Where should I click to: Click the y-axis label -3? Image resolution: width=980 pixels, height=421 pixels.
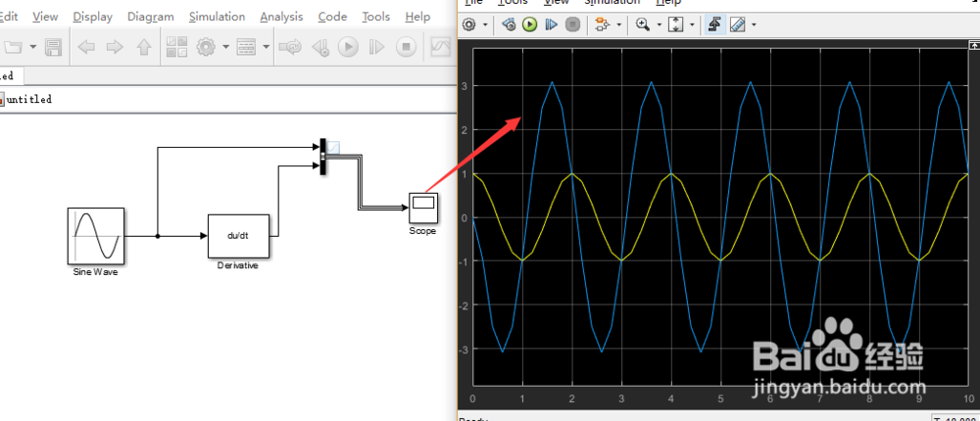(x=464, y=350)
